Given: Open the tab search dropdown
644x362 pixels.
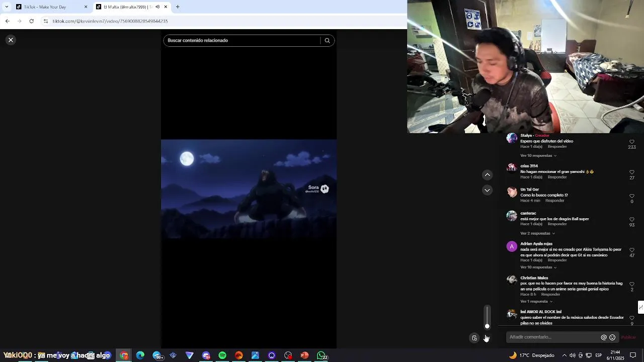Looking at the screenshot, I should pos(7,7).
